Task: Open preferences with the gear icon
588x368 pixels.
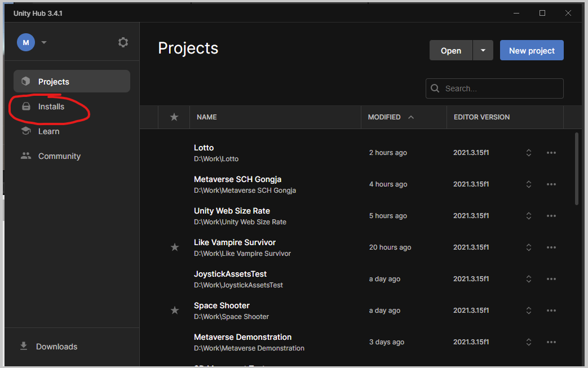Action: 123,42
